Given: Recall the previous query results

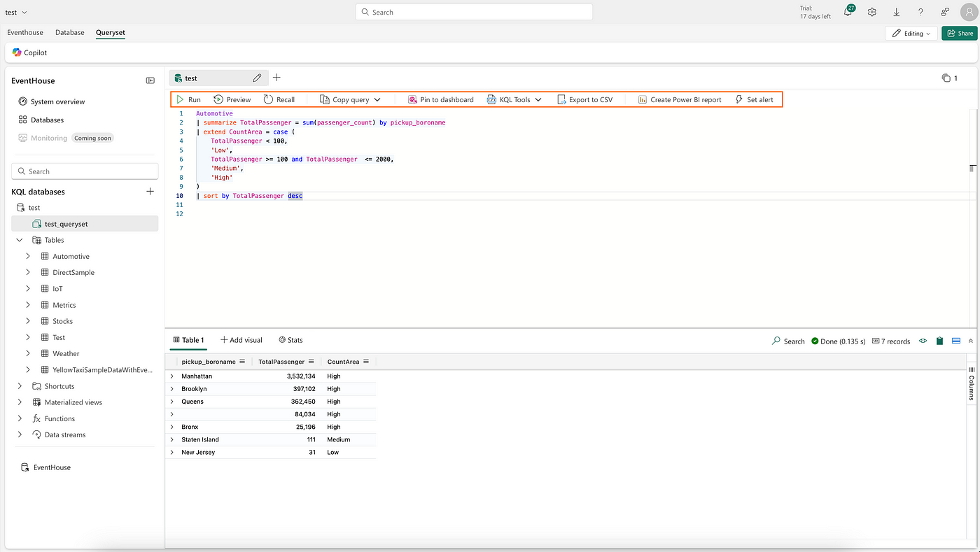Looking at the screenshot, I should (x=279, y=99).
